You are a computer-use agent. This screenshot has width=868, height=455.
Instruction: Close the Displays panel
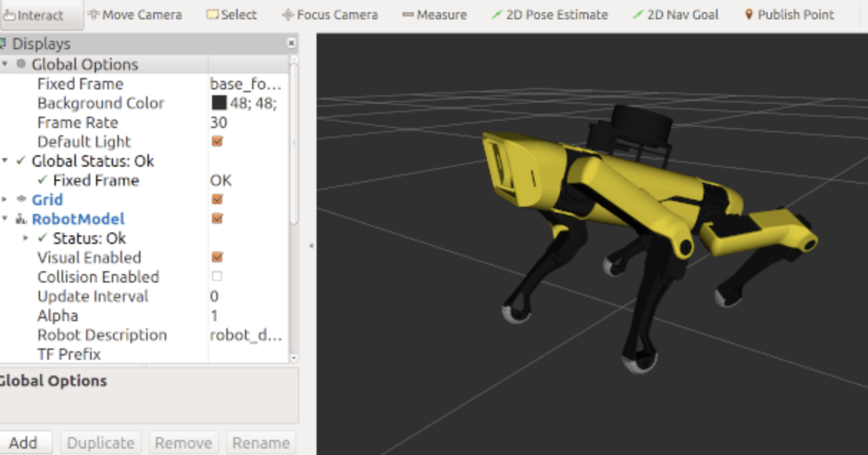[292, 44]
